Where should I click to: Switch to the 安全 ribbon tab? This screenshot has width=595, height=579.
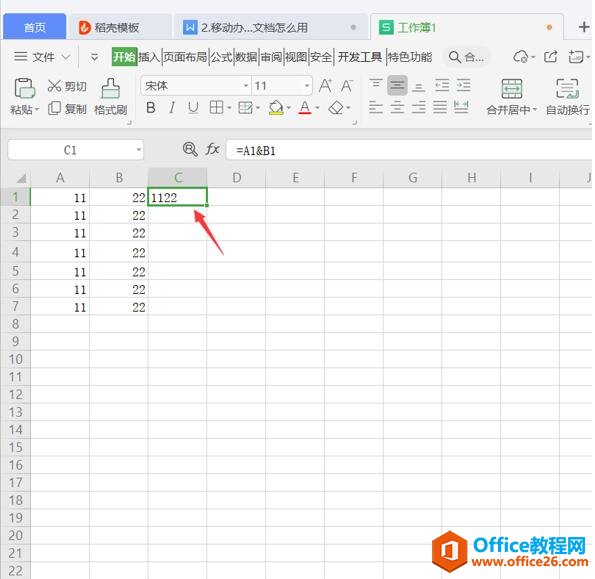(321, 57)
